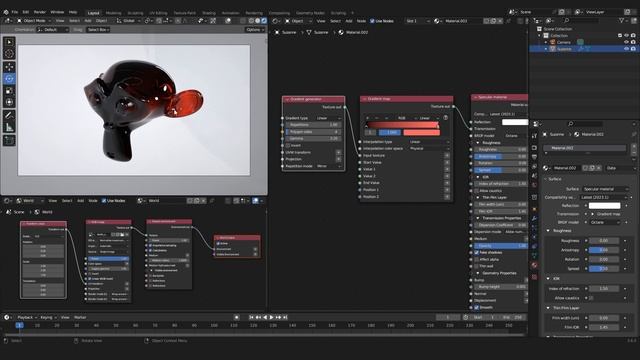Play the animation forward
Image resolution: width=640 pixels, height=360 pixels.
click(x=271, y=317)
